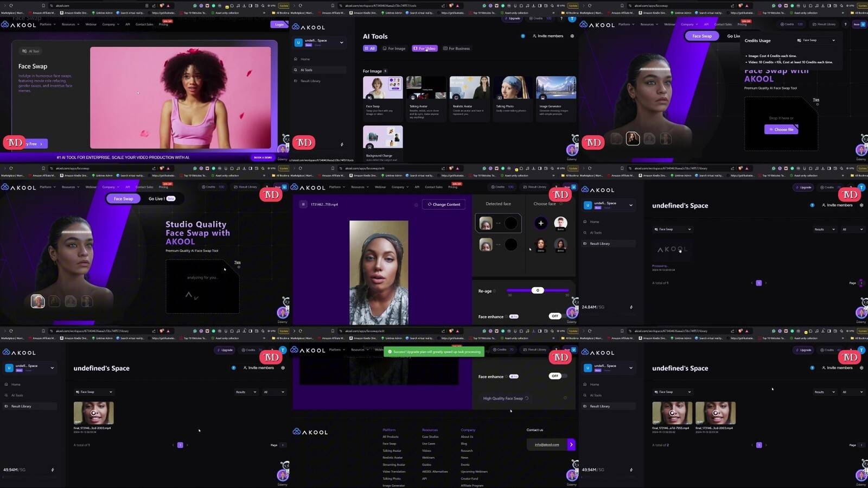The image size is (868, 488).
Task: Select the For Video tab in AI Tools
Action: pyautogui.click(x=425, y=48)
